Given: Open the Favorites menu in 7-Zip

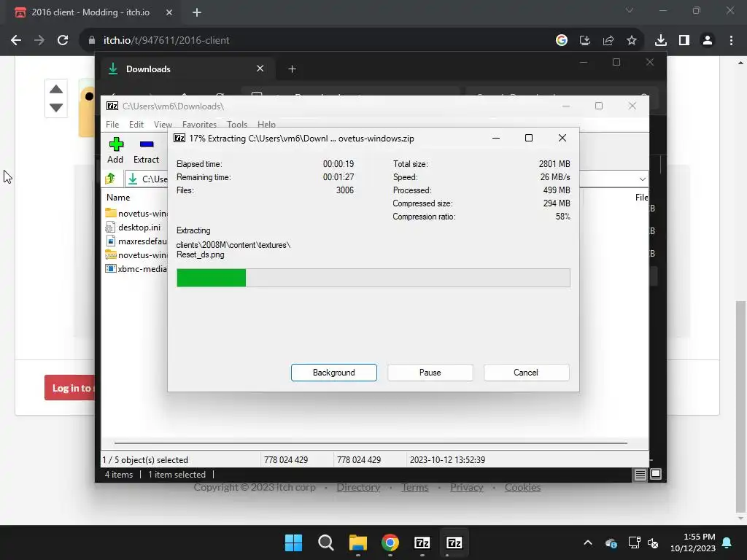Looking at the screenshot, I should pos(199,124).
